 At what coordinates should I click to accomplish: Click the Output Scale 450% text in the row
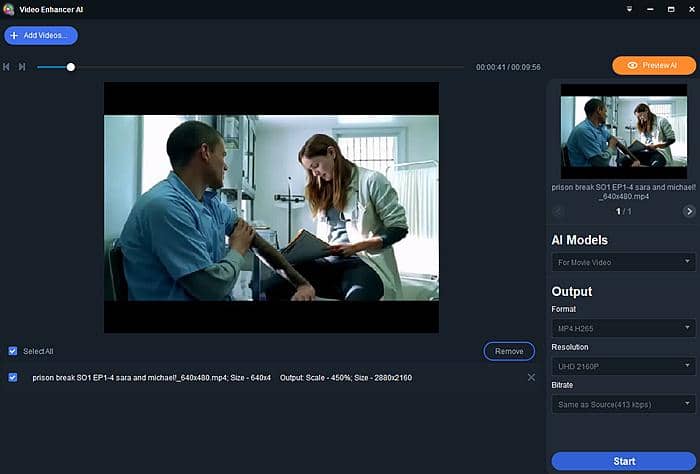coord(302,378)
